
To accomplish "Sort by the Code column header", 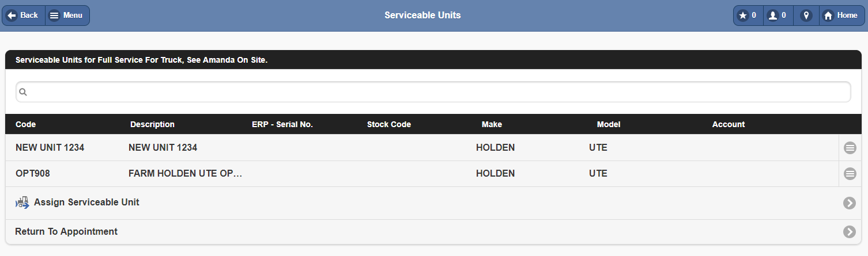I will [25, 124].
